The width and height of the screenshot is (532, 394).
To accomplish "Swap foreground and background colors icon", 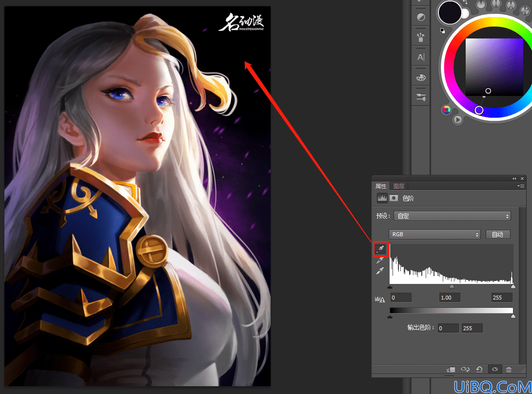I will (465, 2).
